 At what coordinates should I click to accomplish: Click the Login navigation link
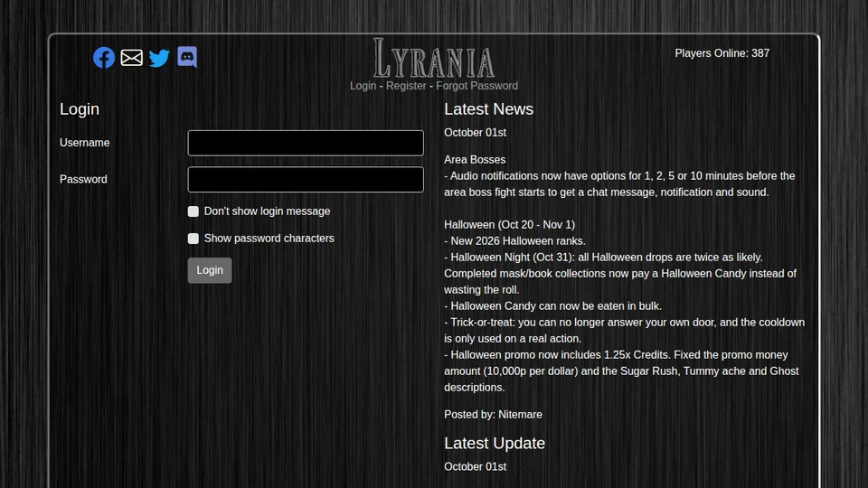(363, 86)
